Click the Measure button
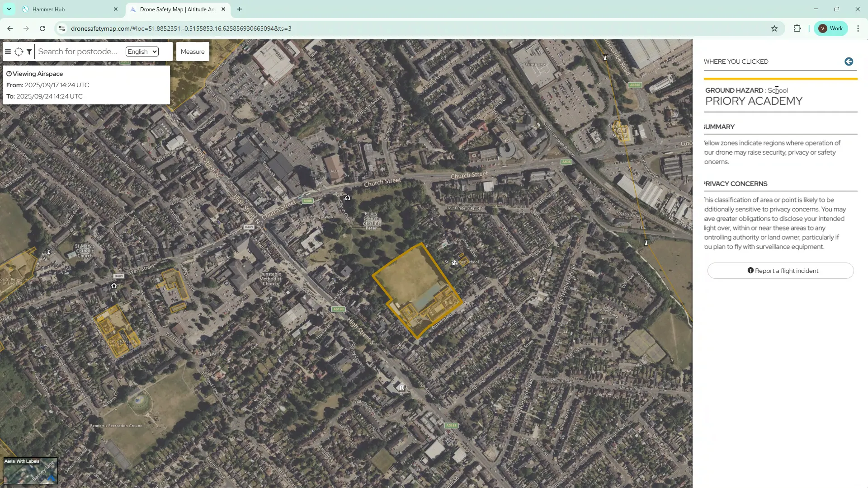Viewport: 868px width, 488px height. [192, 51]
